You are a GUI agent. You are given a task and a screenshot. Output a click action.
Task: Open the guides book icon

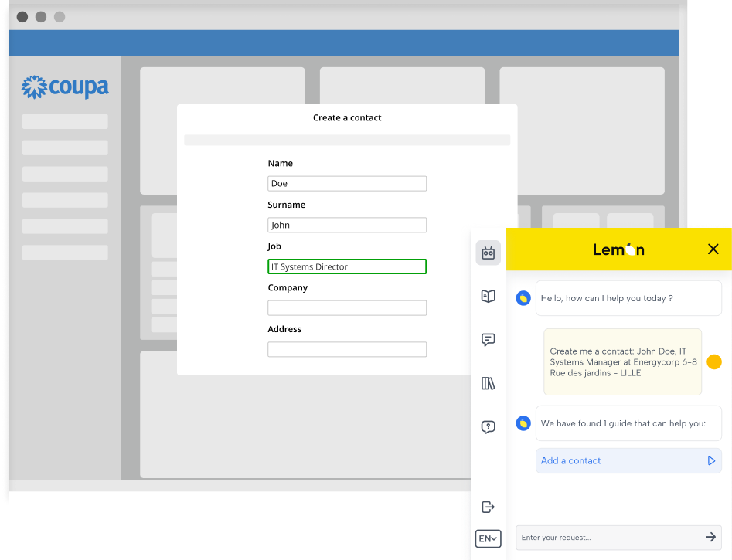click(488, 296)
